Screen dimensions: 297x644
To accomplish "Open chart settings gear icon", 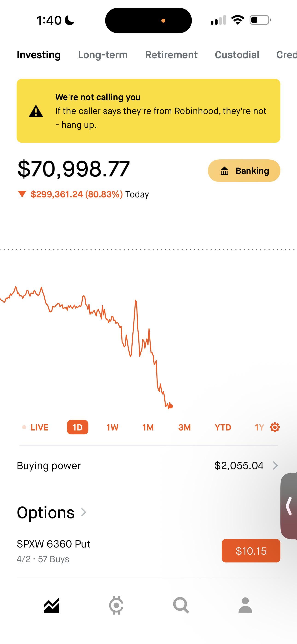I will [x=275, y=427].
